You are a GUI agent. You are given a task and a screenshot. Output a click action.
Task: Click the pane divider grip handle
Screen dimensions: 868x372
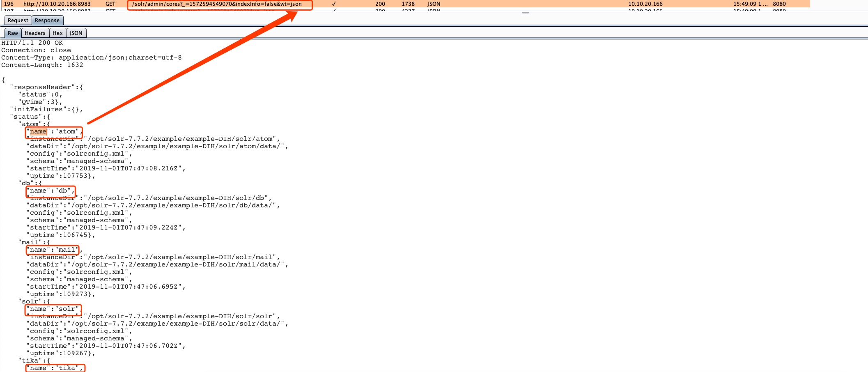pyautogui.click(x=526, y=13)
